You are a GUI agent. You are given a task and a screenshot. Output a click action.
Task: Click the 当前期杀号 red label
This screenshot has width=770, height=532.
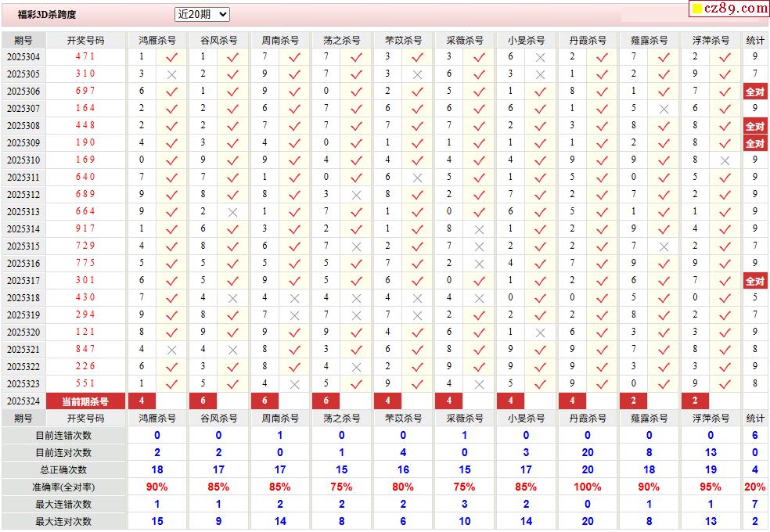coord(85,401)
